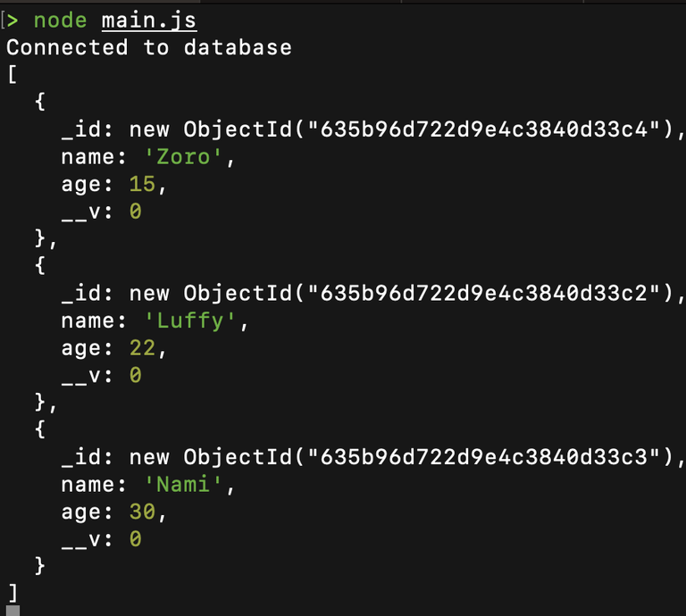Click the ObjectId string ending in d33c3
This screenshot has width=686, height=616.
tap(483, 457)
